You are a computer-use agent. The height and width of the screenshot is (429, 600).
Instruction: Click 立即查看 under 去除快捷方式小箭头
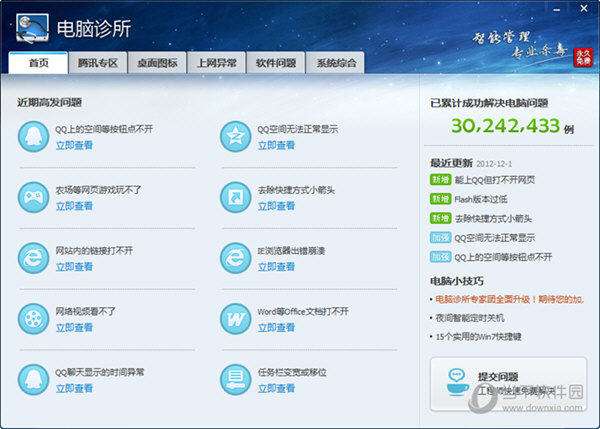(x=276, y=206)
